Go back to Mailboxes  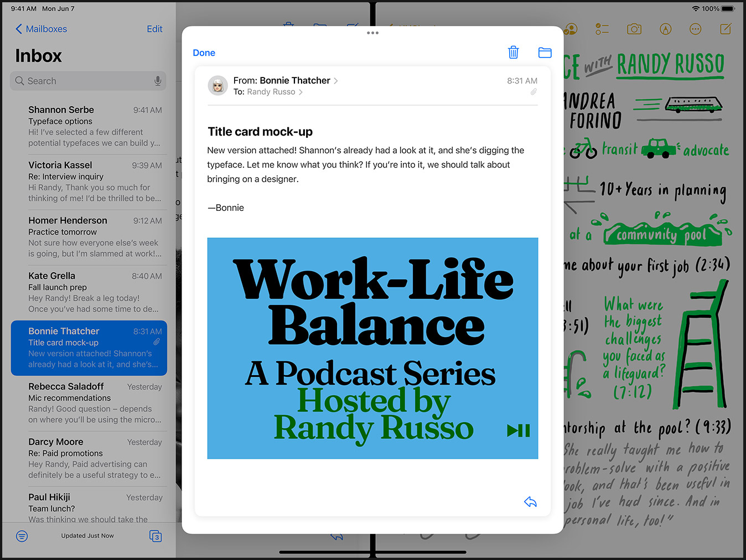click(41, 29)
